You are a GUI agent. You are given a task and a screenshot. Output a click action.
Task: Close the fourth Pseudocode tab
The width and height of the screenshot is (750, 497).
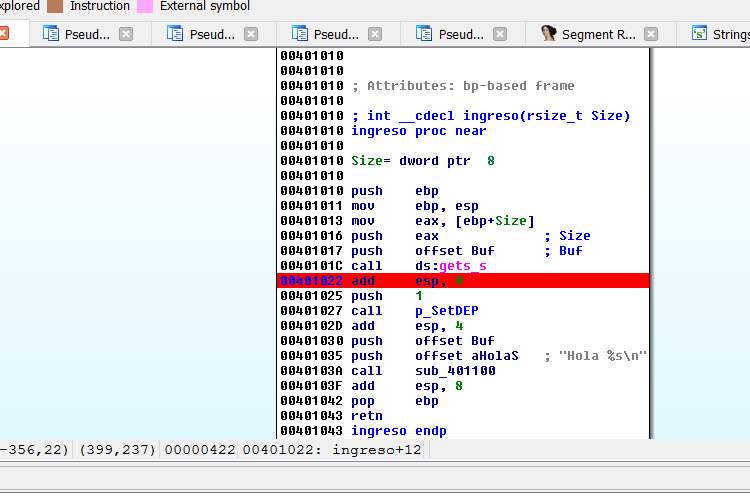(500, 34)
